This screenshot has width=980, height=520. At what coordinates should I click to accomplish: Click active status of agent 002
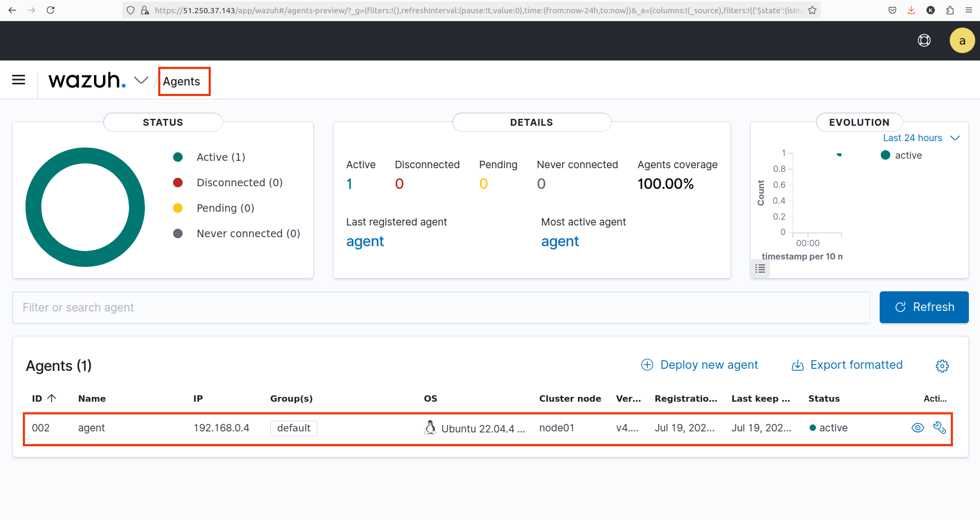(828, 428)
